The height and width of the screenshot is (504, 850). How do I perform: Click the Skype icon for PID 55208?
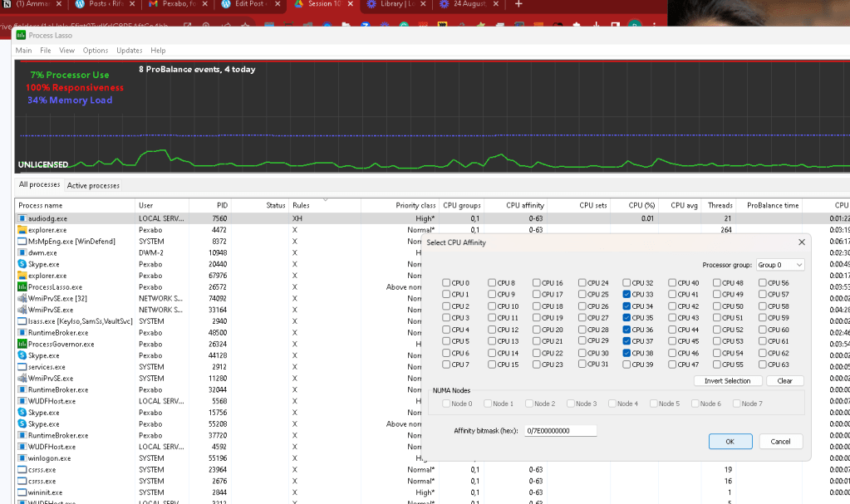point(22,423)
